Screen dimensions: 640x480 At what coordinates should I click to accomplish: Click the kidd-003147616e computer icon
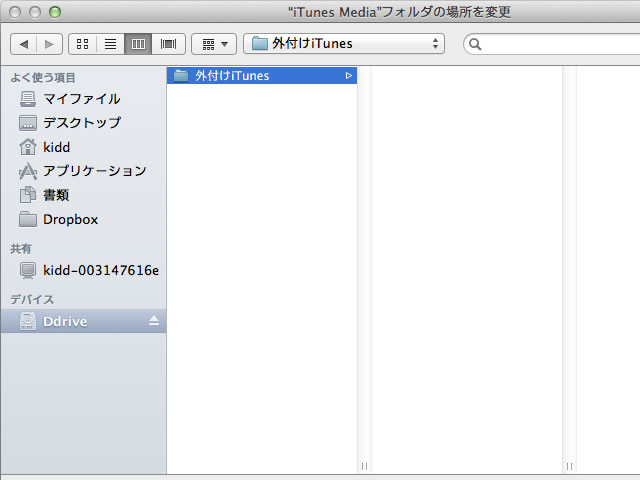pyautogui.click(x=28, y=270)
